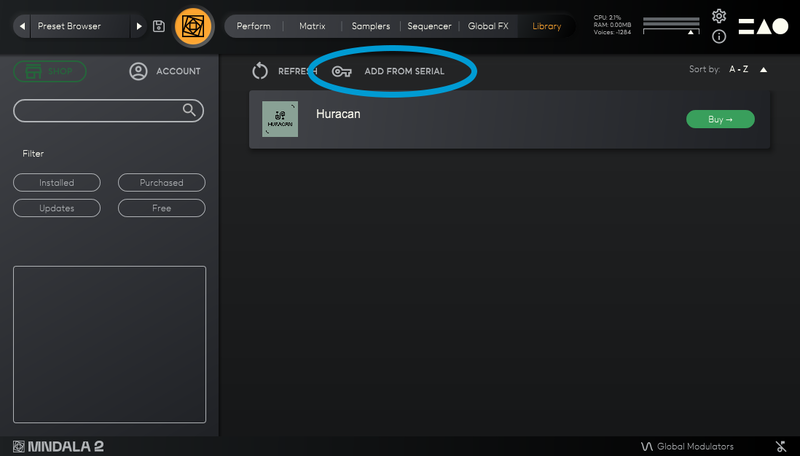
Task: Switch to the Matrix tab
Action: tap(312, 26)
